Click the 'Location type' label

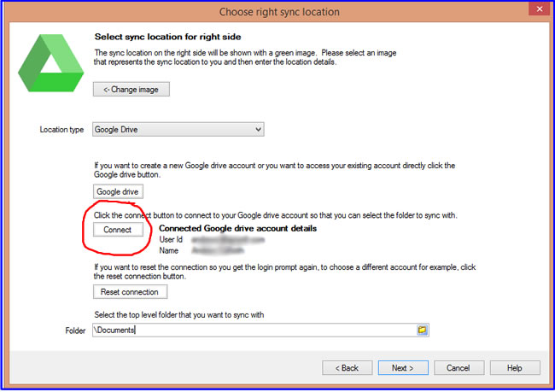click(x=61, y=130)
